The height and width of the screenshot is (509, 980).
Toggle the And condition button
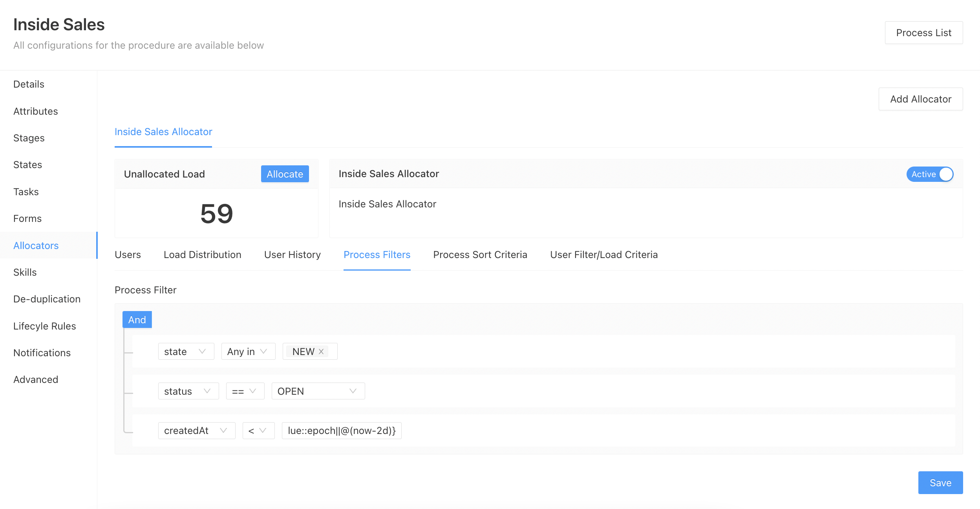137,320
